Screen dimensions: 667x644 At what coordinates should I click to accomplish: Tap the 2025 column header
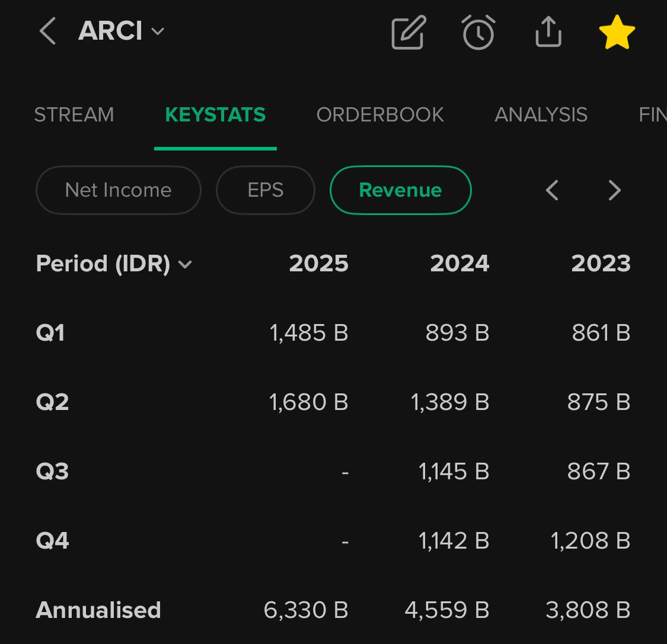(x=318, y=264)
